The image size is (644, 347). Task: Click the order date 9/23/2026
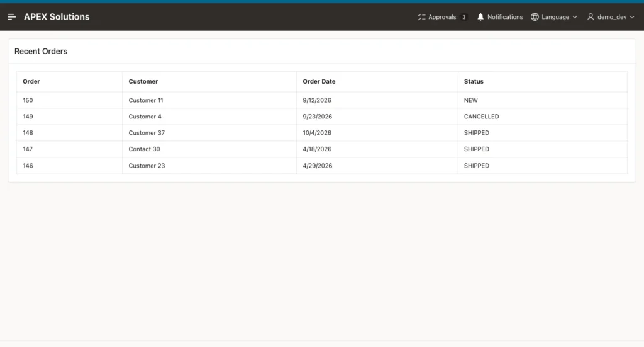(317, 117)
